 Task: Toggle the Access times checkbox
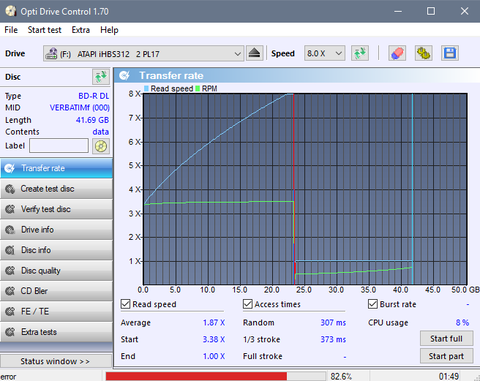pyautogui.click(x=248, y=304)
